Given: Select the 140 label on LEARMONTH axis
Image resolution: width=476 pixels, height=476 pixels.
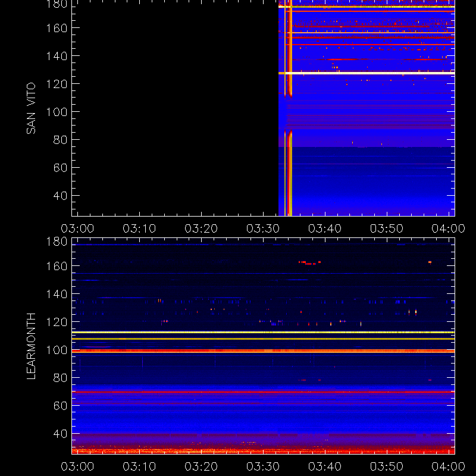Looking at the screenshot, I should coord(57,294).
